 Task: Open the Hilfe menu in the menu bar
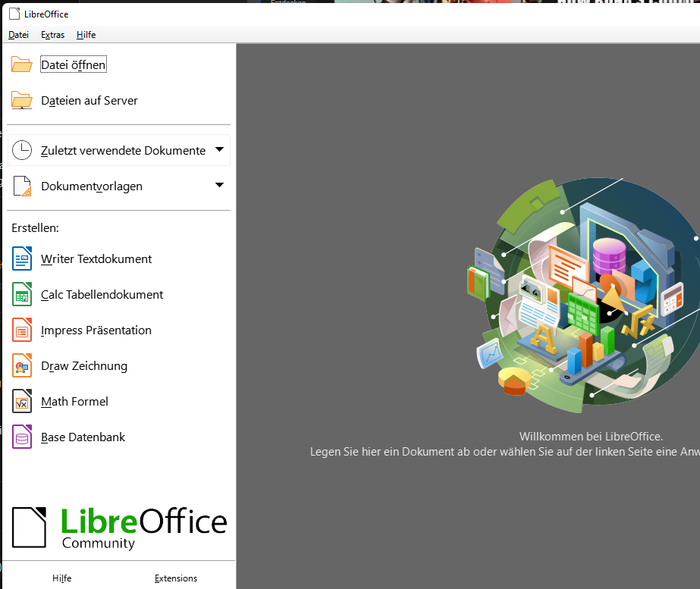point(86,35)
